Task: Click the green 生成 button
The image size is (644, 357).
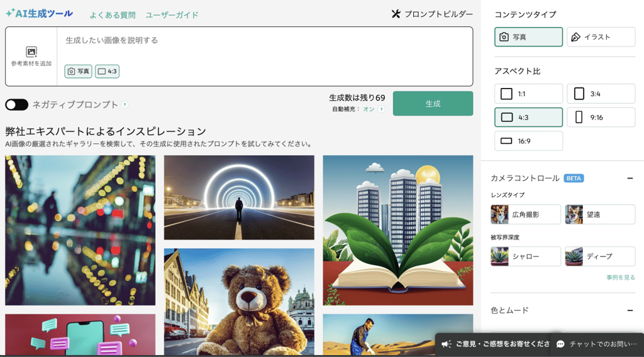Action: (x=433, y=104)
